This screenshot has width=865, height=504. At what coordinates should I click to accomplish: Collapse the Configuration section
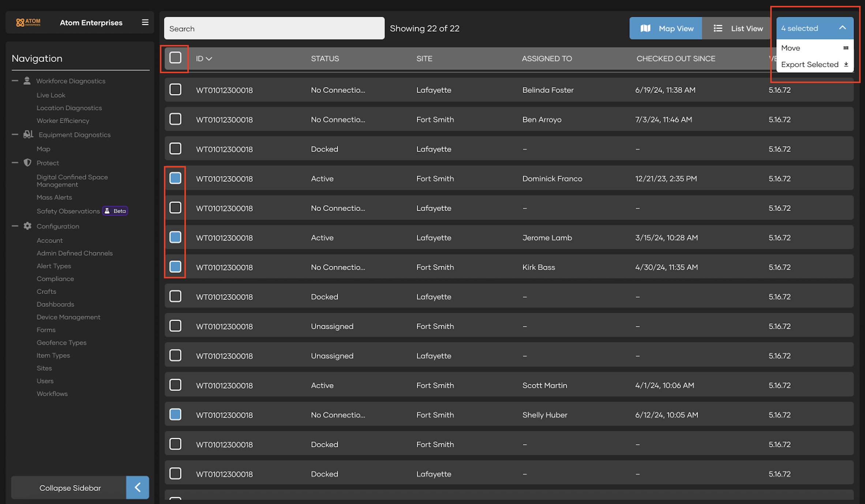coord(15,226)
